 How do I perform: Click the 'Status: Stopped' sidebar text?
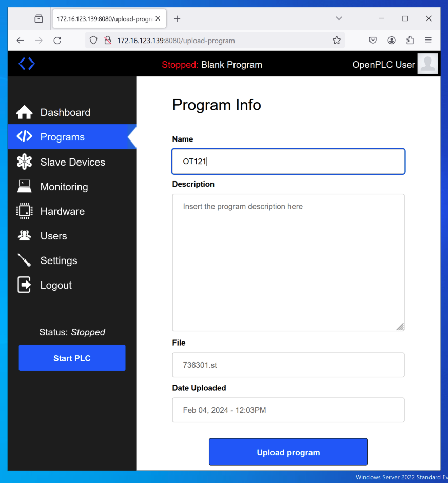[72, 332]
